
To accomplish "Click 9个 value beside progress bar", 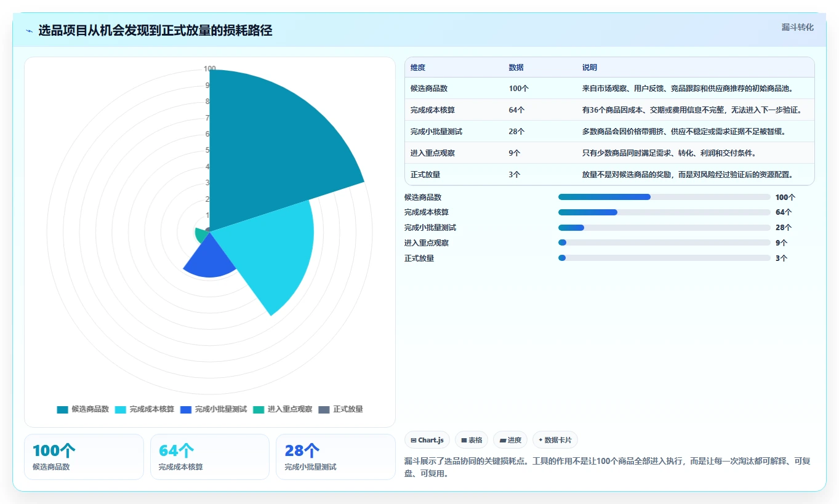I will click(x=782, y=242).
